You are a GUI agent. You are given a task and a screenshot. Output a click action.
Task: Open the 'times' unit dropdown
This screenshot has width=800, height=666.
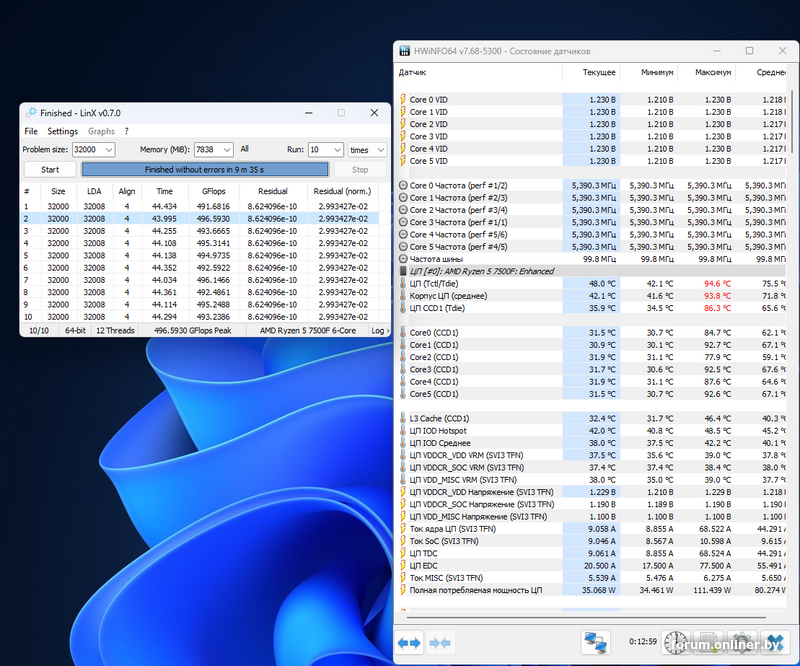tap(380, 150)
